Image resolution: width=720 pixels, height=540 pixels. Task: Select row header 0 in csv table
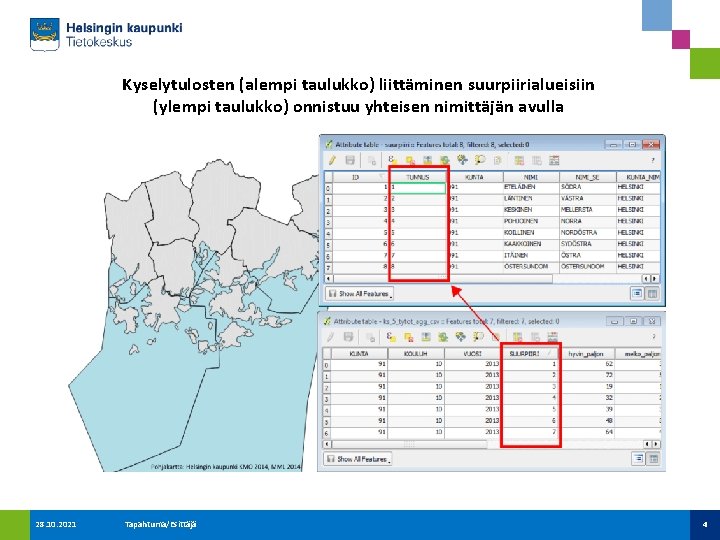pos(326,366)
